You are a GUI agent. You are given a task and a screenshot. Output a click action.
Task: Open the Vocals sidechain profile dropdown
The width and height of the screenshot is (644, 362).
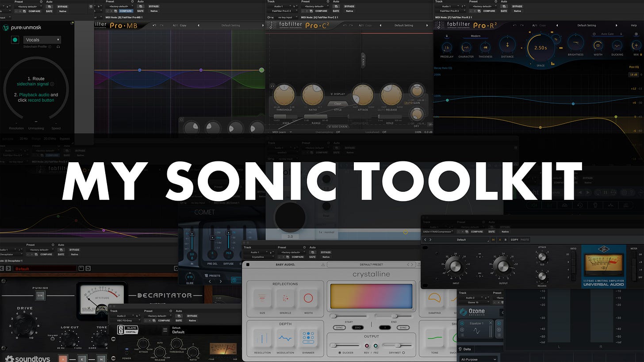(x=42, y=40)
